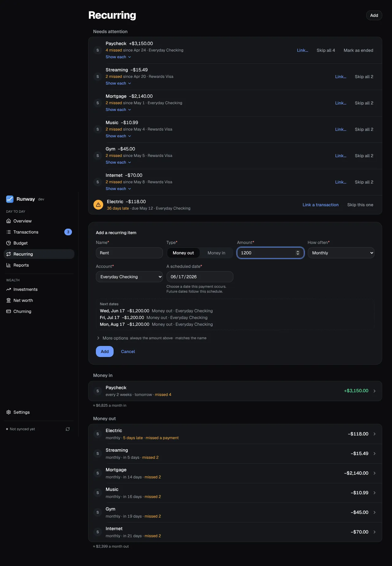Click Skip all 4 for Paycheck
The height and width of the screenshot is (566, 392).
(326, 50)
